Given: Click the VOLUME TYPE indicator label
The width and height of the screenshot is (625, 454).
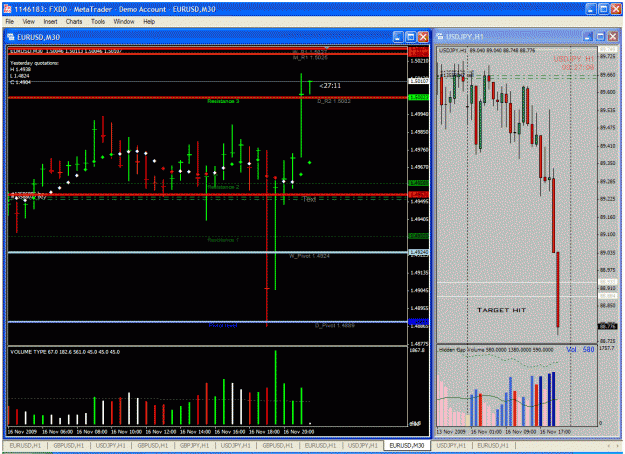Looking at the screenshot, I should pyautogui.click(x=65, y=352).
